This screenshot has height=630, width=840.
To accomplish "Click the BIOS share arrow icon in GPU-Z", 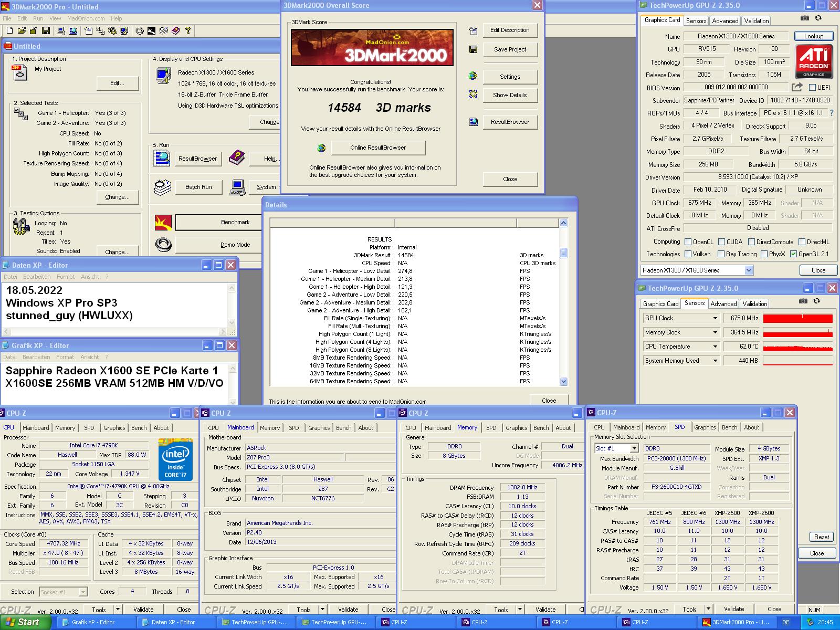I will 797,87.
